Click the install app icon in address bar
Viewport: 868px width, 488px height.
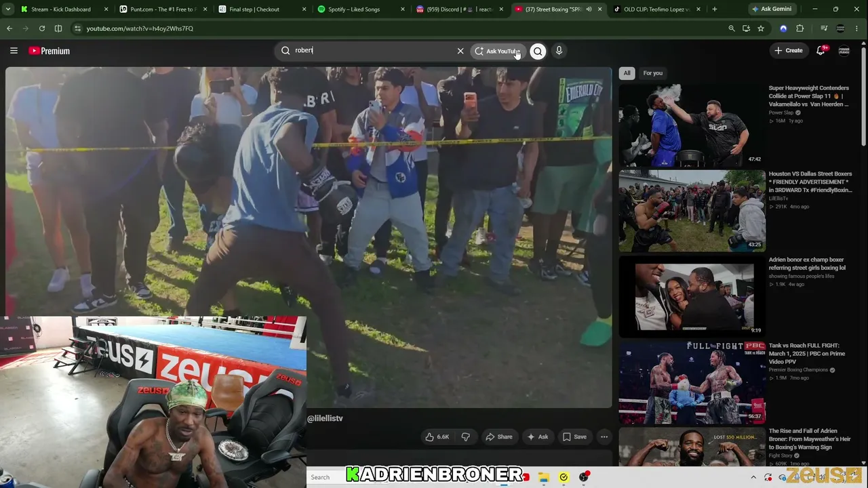[746, 28]
